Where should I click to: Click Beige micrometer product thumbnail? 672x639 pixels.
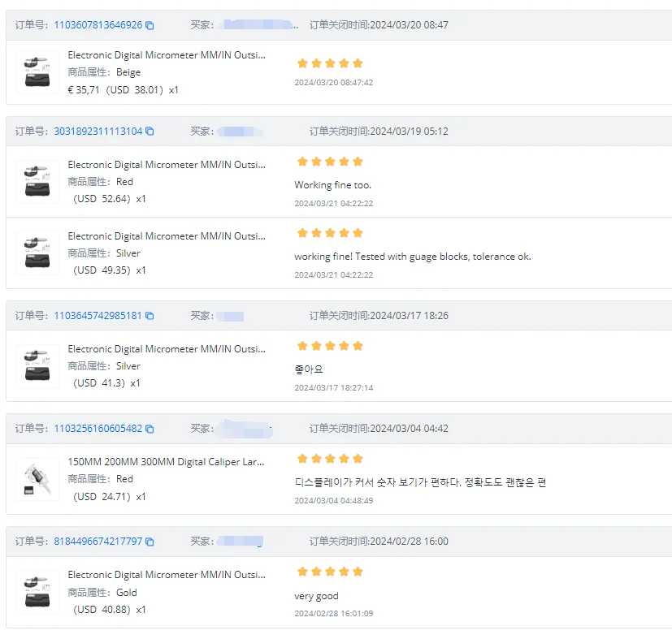(37, 72)
